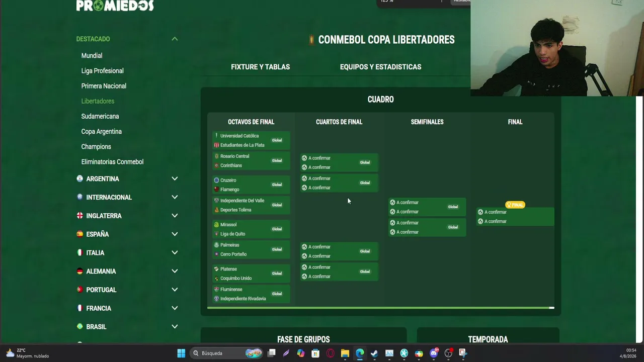Viewport: 644px width, 362px height.
Task: Click Global for Palmeiras vs Cerro Porteño
Action: coord(277,249)
